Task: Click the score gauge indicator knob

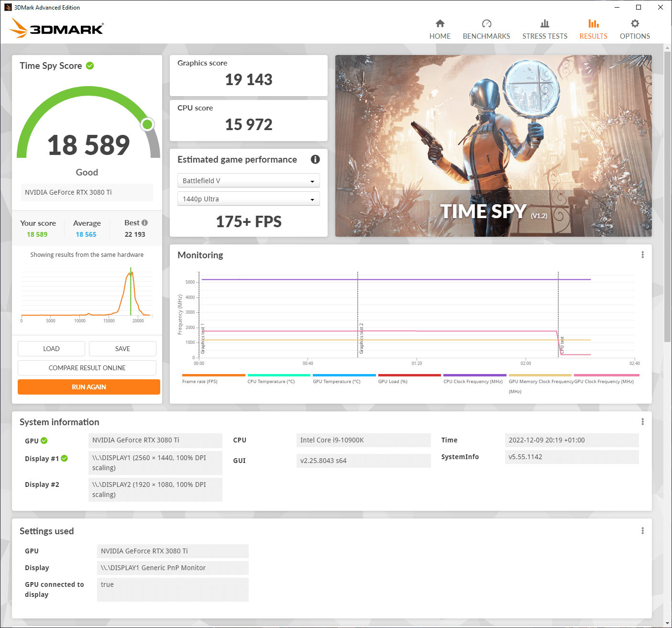Action: tap(147, 124)
